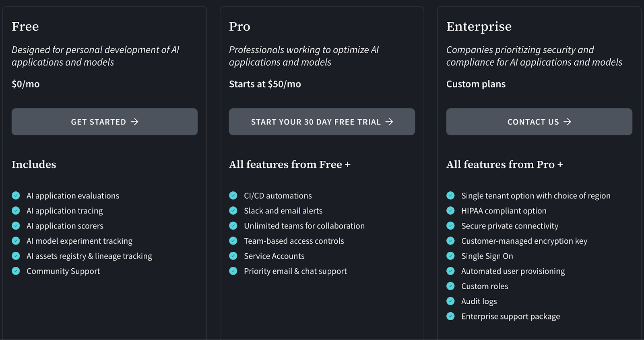
Task: Click checkmark next to Single Sign On
Action: tap(451, 256)
